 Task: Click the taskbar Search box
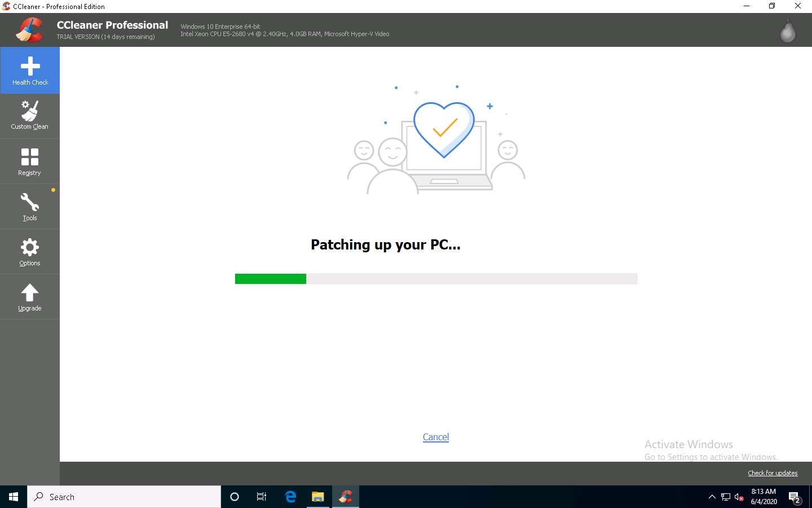pyautogui.click(x=124, y=497)
